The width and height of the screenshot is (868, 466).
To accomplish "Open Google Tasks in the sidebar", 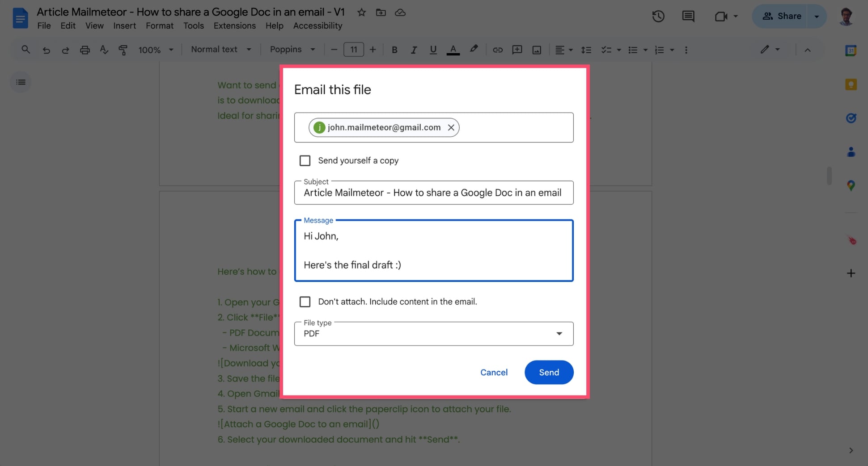I will click(x=851, y=118).
